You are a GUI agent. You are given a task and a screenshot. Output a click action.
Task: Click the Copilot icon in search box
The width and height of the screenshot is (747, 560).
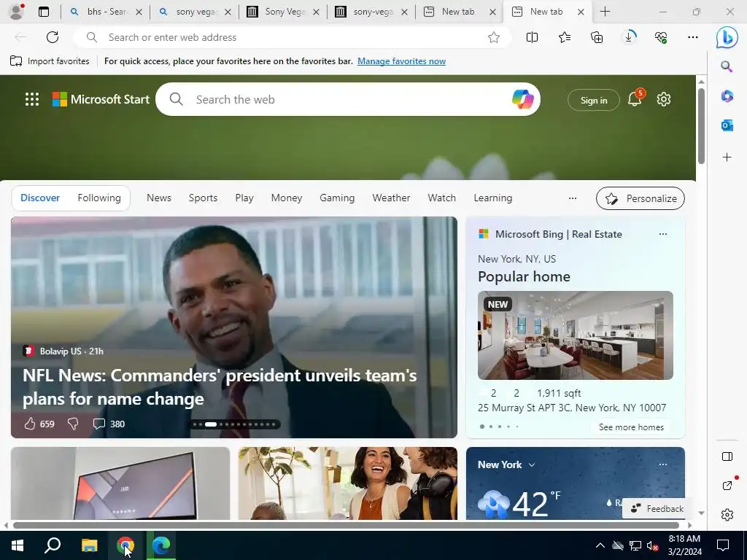[x=522, y=99]
